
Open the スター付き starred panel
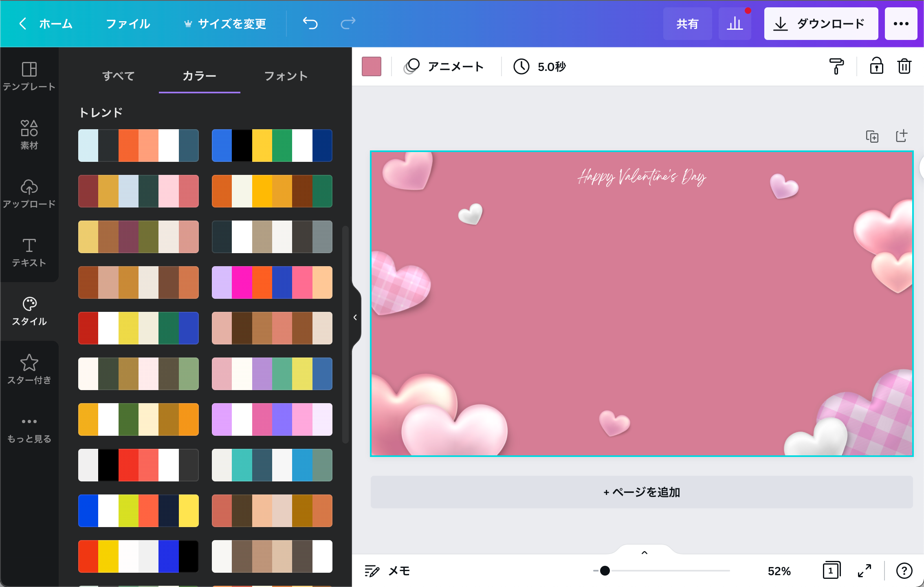point(29,370)
